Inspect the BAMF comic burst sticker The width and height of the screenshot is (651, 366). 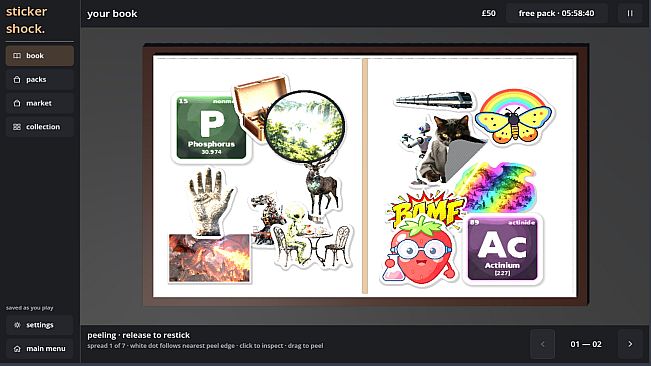[x=426, y=210]
